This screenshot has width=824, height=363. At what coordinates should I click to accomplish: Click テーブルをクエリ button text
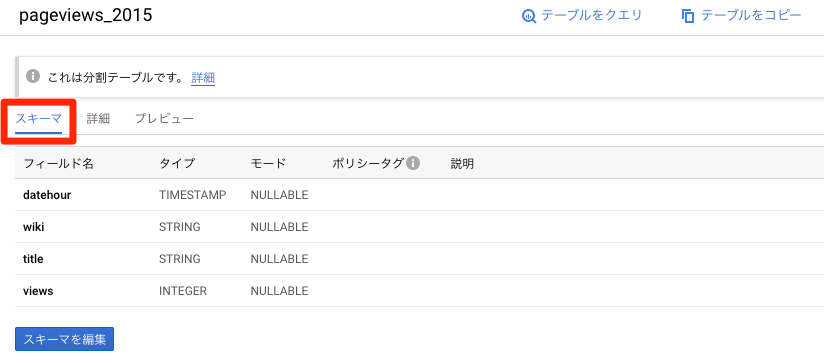592,15
